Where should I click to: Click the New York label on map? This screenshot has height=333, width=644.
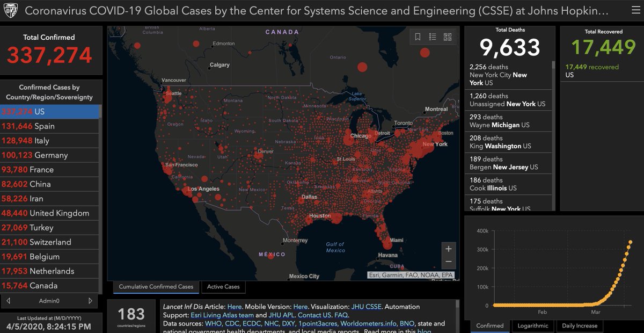pyautogui.click(x=435, y=144)
